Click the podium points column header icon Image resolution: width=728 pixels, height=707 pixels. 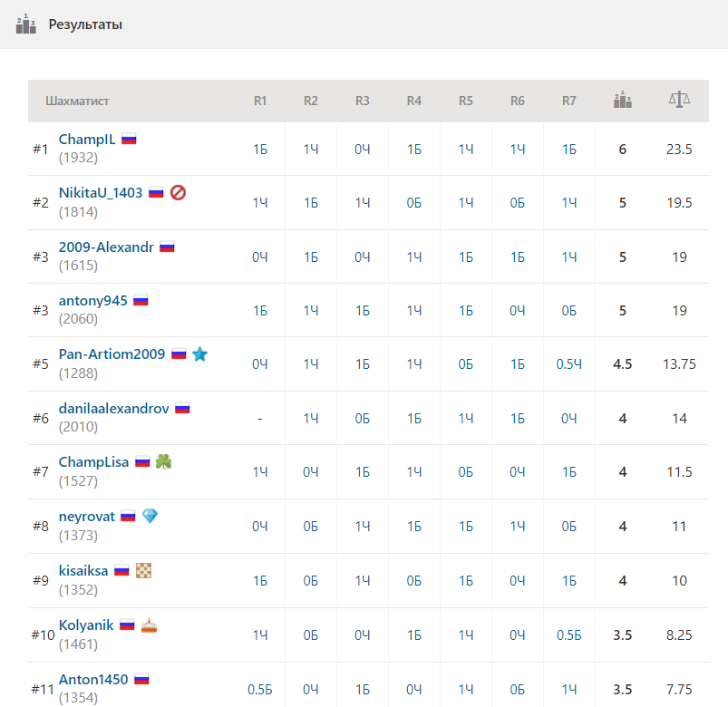point(622,101)
